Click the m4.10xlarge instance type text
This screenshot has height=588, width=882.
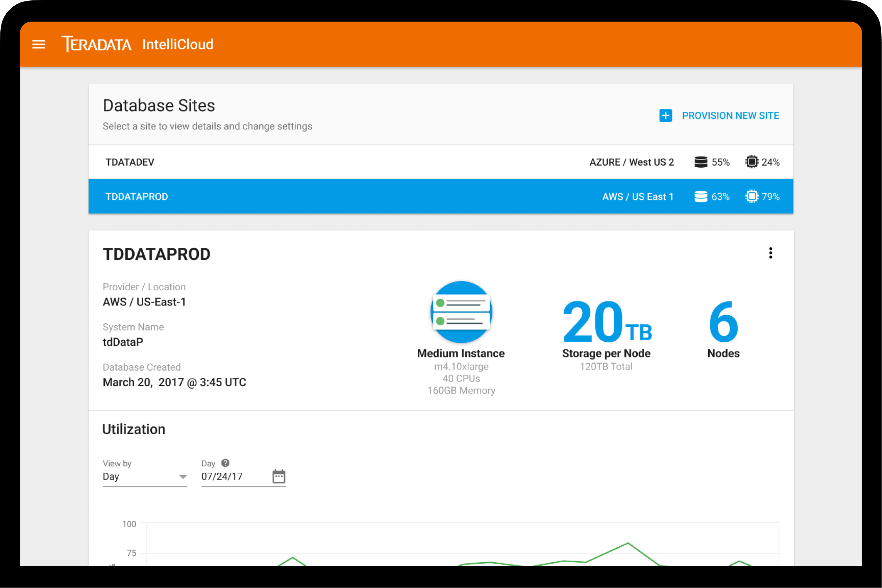(461, 366)
